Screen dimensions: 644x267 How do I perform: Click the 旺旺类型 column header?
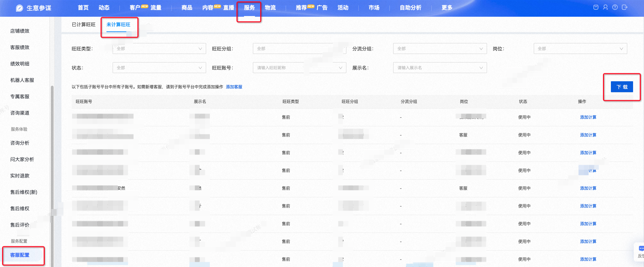click(291, 101)
